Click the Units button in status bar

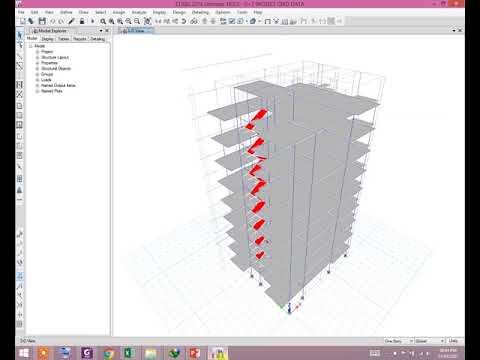click(453, 341)
